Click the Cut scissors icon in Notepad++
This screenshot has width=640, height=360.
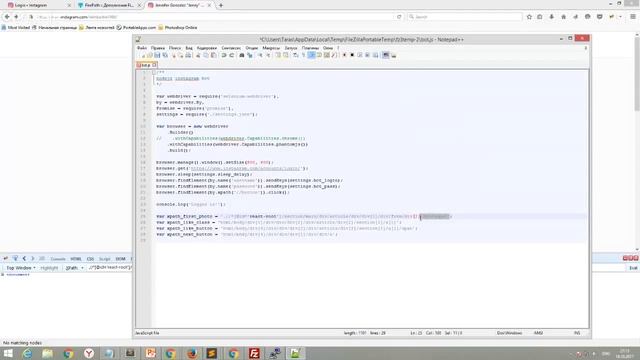click(x=198, y=55)
